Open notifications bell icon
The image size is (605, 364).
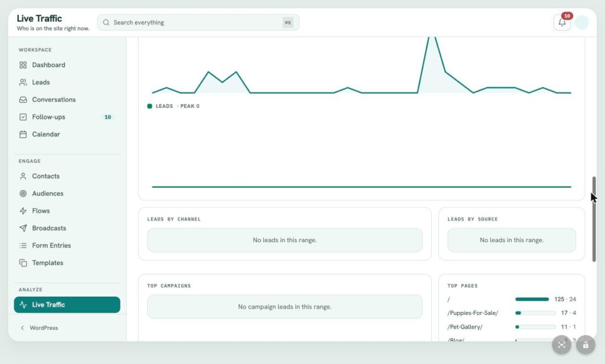click(x=562, y=22)
